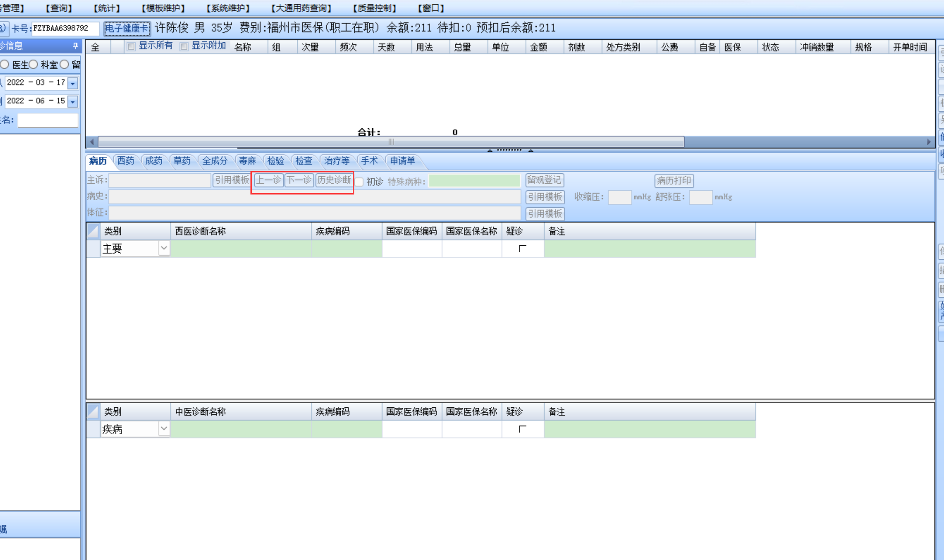Viewport: 944px width, 560px height.
Task: Enable the 显示所有 checkbox
Action: 132,47
